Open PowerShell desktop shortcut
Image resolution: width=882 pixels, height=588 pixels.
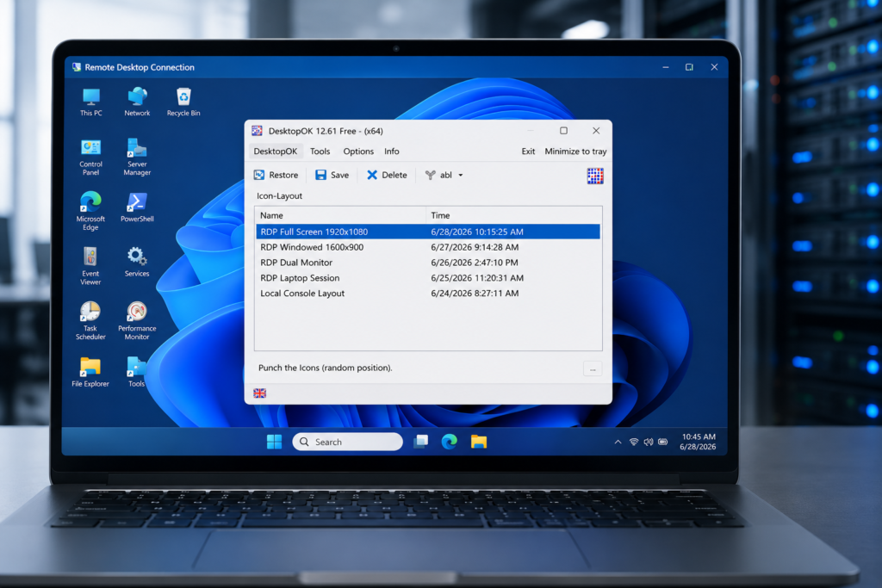coord(137,207)
